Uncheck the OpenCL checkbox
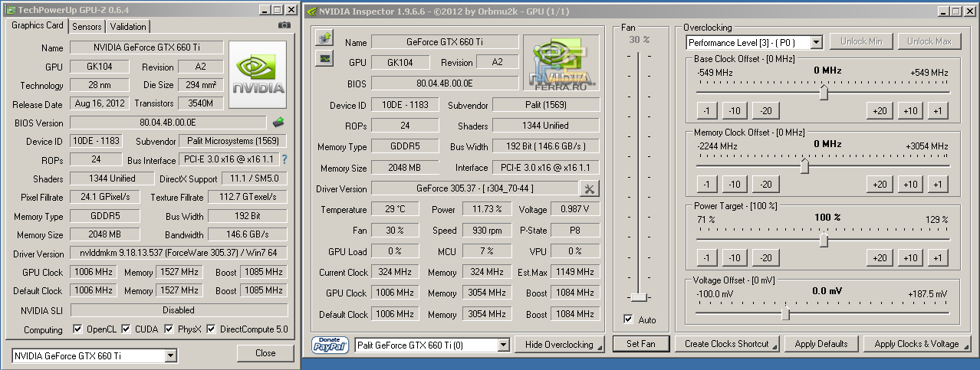This screenshot has height=370, width=980. (x=77, y=329)
